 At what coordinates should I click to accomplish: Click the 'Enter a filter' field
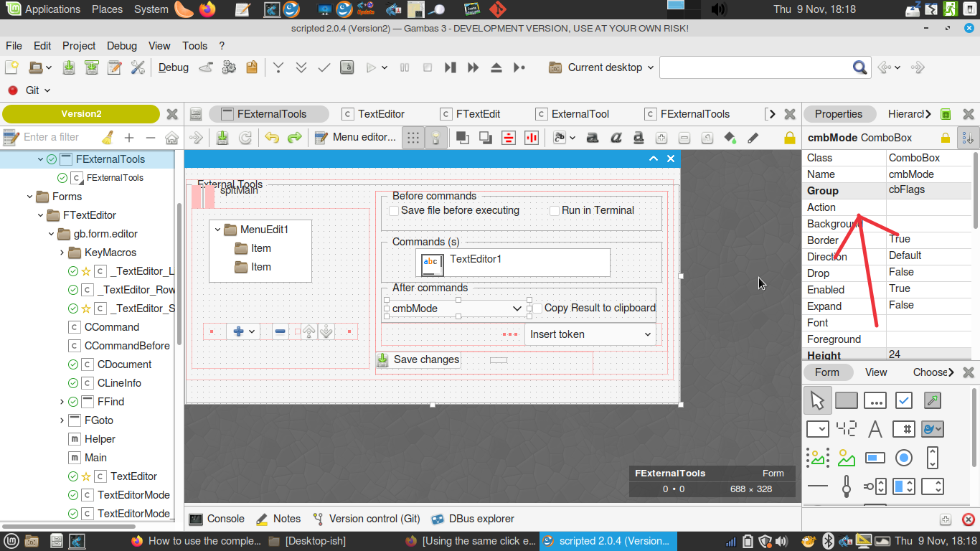coord(57,137)
